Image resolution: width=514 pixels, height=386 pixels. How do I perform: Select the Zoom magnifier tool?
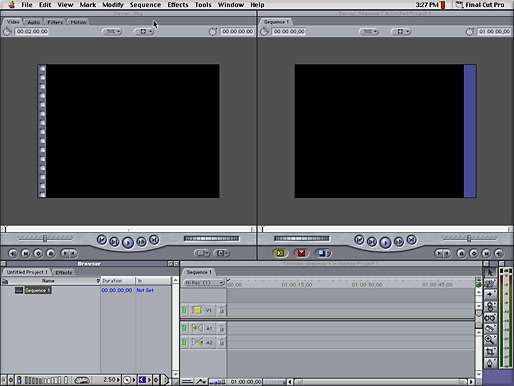coord(490,340)
